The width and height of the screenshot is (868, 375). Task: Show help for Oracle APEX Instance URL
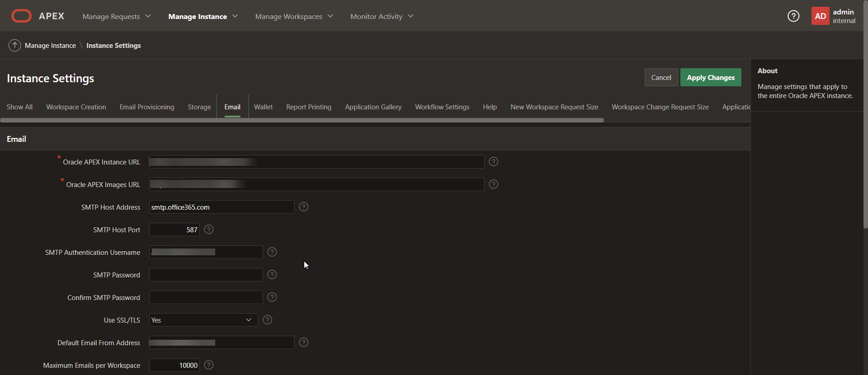pos(494,162)
